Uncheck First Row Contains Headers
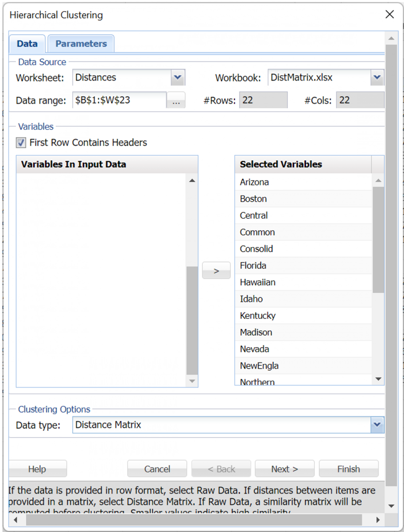 [x=20, y=142]
